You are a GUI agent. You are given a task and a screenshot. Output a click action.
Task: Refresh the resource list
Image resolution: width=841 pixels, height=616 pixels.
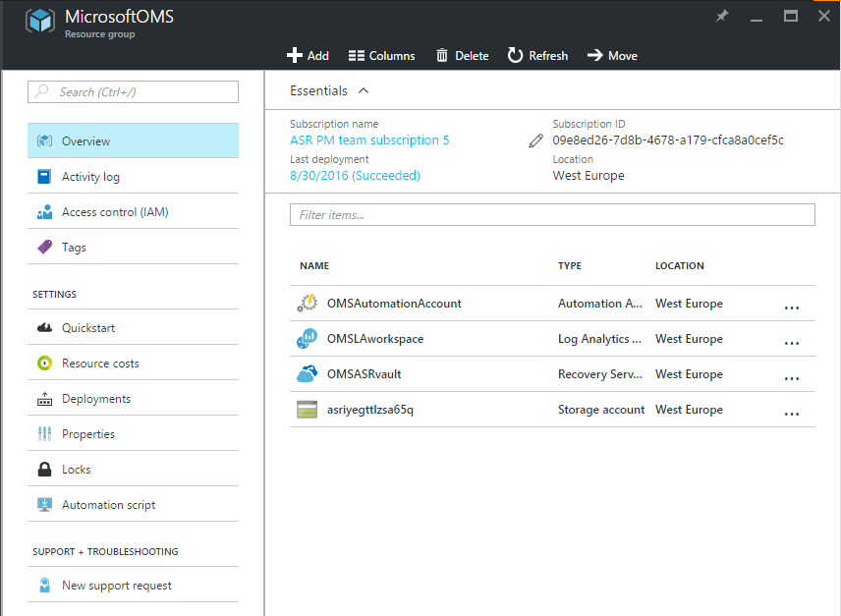coord(537,56)
